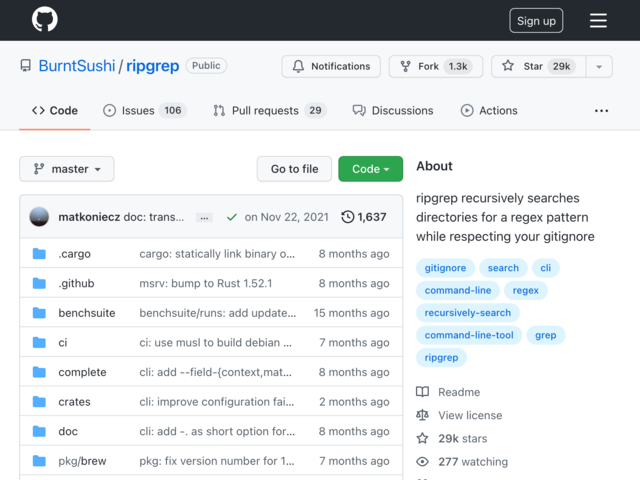This screenshot has height=480, width=640.
Task: Open the pkg/brew folder
Action: (82, 461)
